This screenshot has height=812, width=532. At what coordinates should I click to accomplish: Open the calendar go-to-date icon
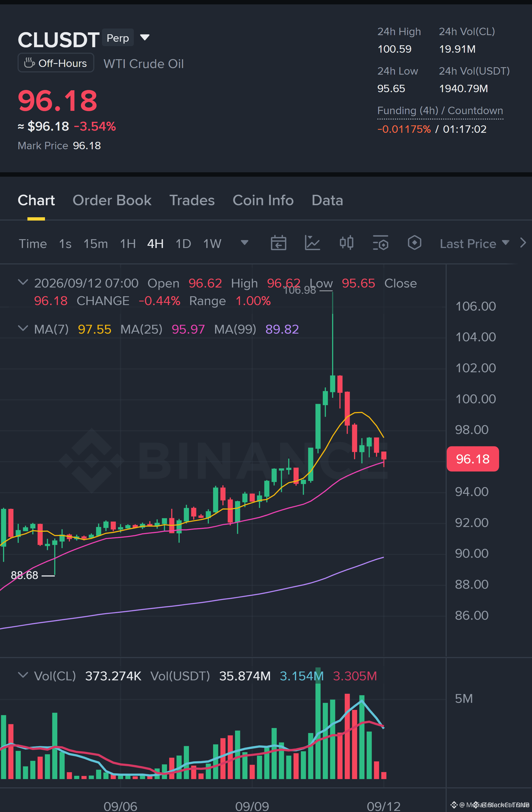point(278,243)
